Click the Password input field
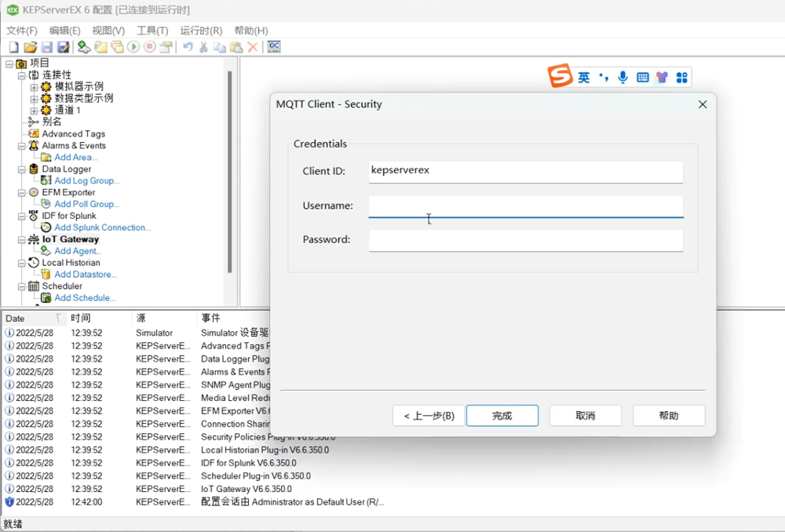This screenshot has width=785, height=532. 526,240
